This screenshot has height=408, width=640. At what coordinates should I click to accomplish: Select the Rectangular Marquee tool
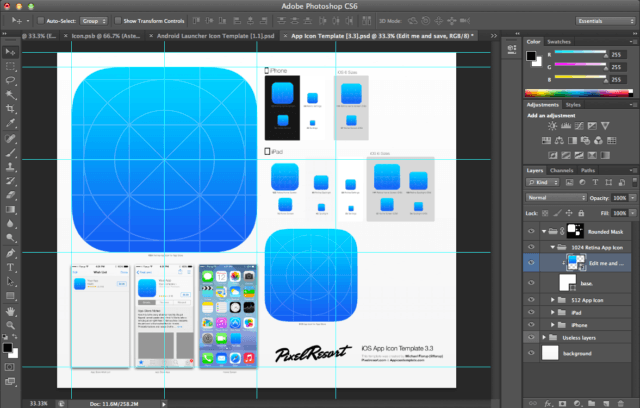tap(9, 64)
